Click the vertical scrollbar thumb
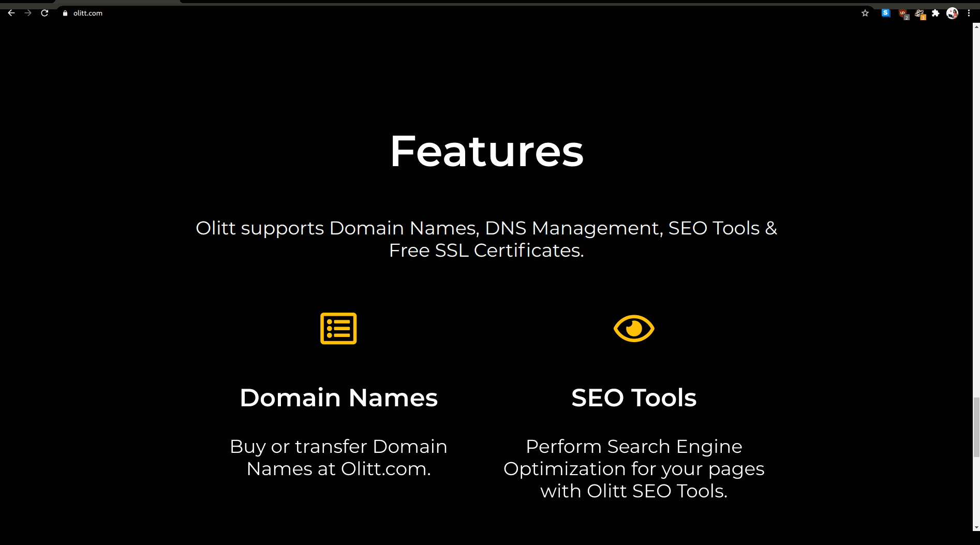The image size is (980, 545). (976, 427)
